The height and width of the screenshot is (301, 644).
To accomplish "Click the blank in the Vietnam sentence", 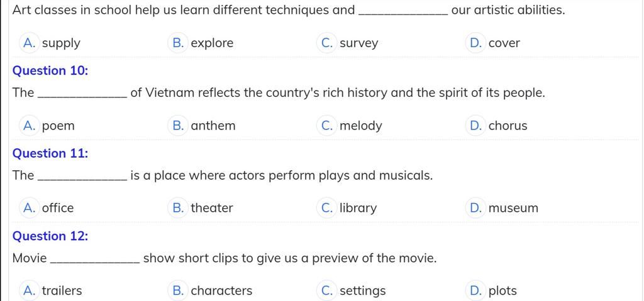I will click(82, 94).
